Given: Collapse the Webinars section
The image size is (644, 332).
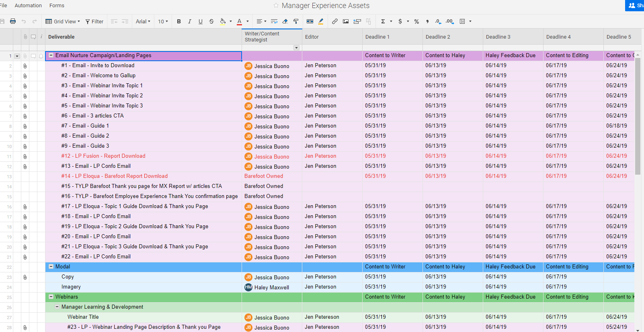Looking at the screenshot, I should coord(51,297).
